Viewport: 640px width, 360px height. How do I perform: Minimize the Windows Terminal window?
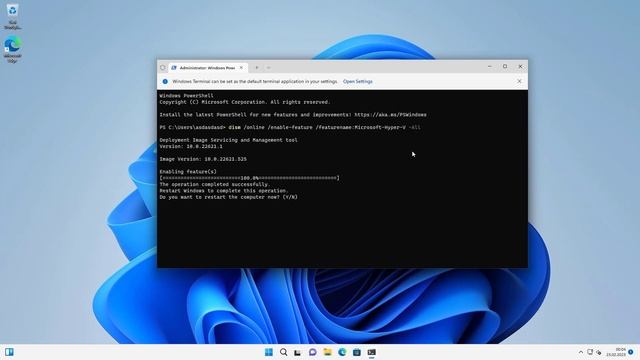(x=490, y=67)
